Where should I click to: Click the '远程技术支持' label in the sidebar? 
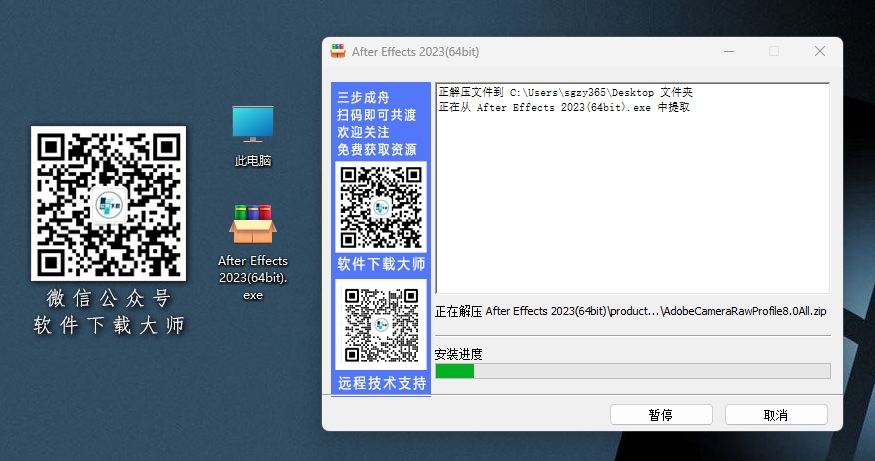click(382, 383)
